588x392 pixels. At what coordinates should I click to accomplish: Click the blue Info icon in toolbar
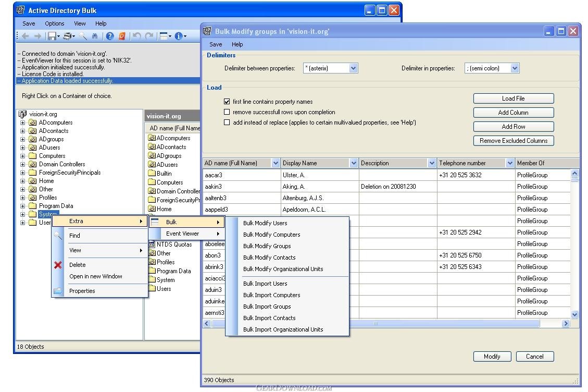(x=179, y=36)
